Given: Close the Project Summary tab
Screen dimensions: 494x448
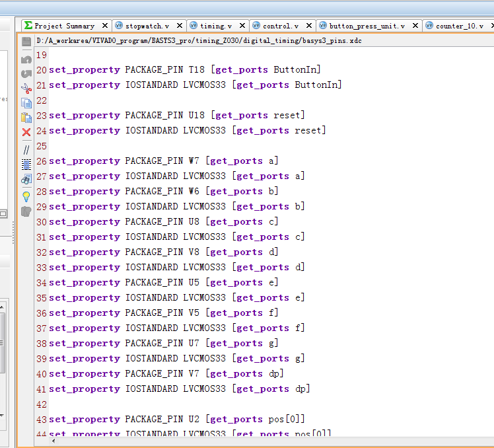Looking at the screenshot, I should click(x=104, y=26).
